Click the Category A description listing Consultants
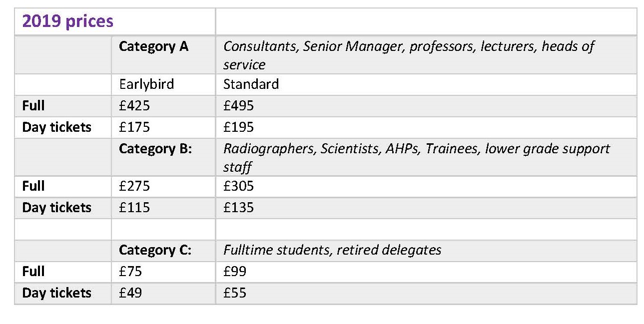 point(409,55)
